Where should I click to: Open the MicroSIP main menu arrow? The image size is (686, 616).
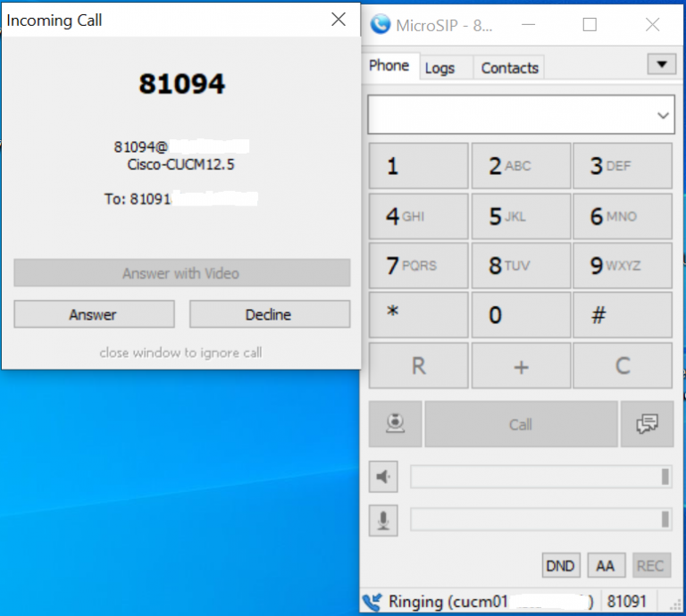coord(661,64)
